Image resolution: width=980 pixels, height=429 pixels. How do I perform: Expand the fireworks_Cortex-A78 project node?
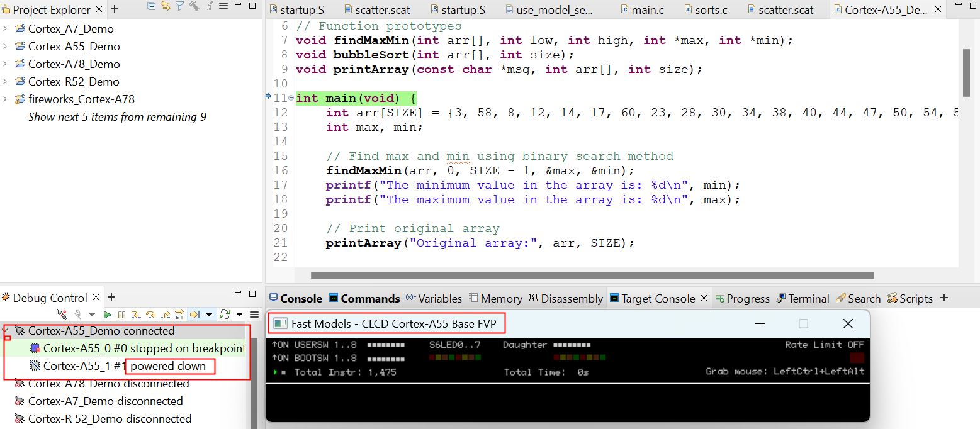[5, 99]
